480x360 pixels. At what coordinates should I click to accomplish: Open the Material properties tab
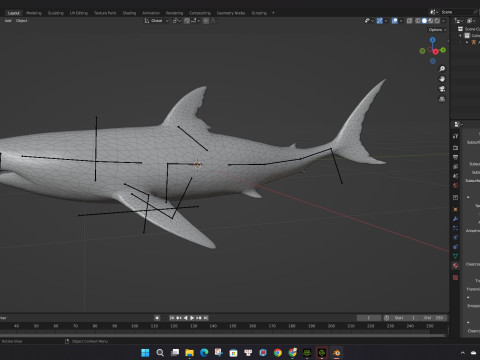(456, 266)
